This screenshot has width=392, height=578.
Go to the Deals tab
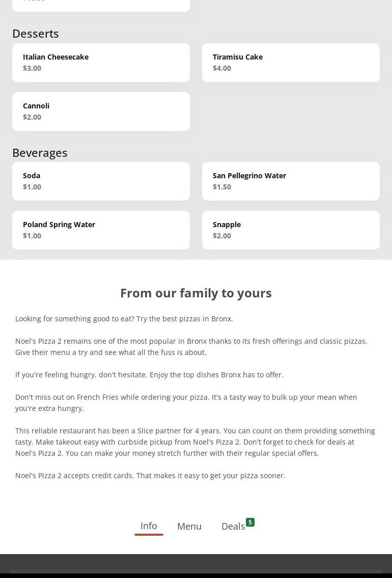(233, 526)
